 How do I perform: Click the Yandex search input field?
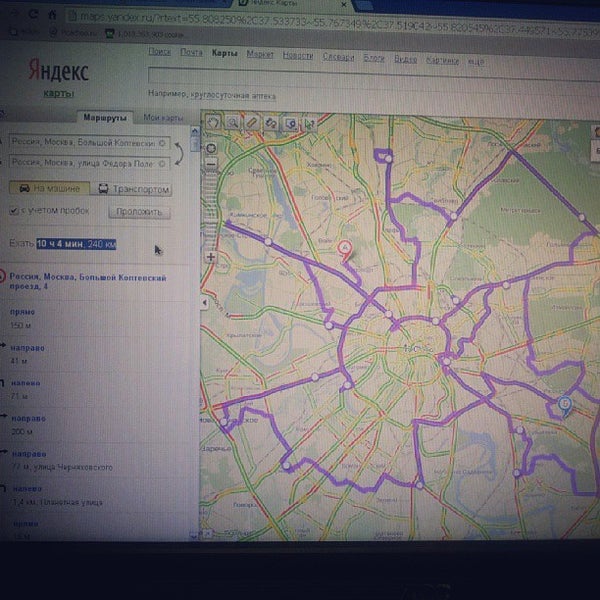374,76
